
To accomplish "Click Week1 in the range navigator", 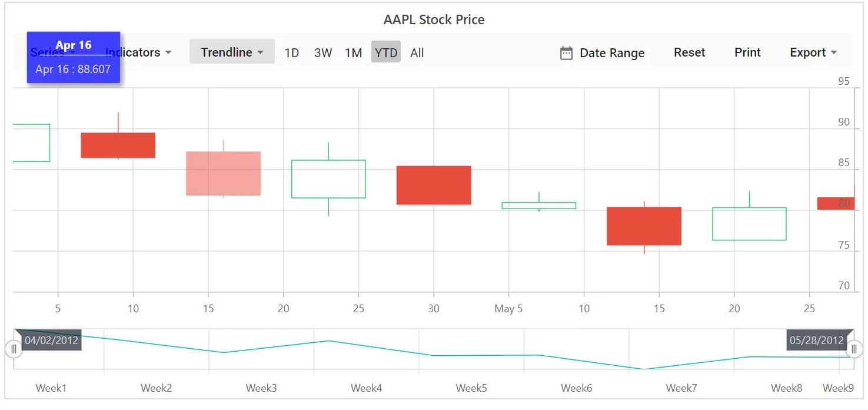I will click(x=51, y=388).
